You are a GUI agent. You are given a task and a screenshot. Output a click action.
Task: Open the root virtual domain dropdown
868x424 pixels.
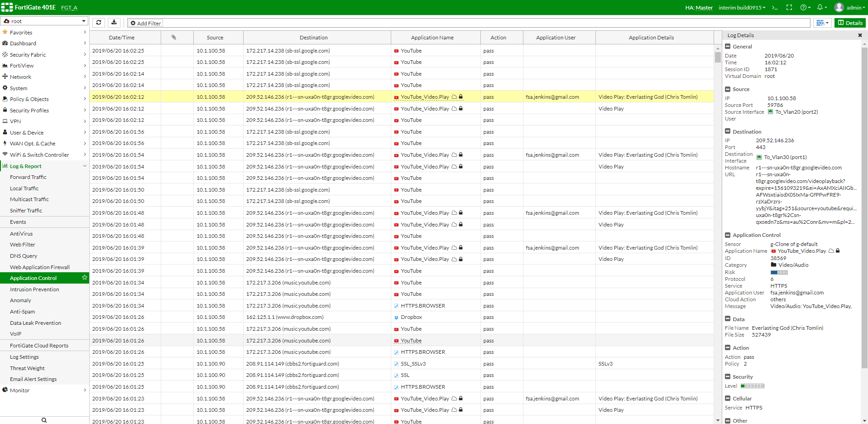click(44, 21)
